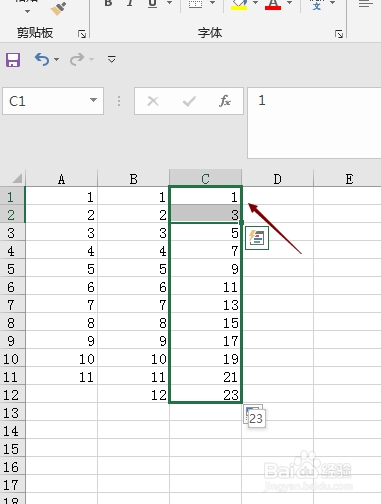
Task: Toggle bold formatting
Action: pos(108,3)
